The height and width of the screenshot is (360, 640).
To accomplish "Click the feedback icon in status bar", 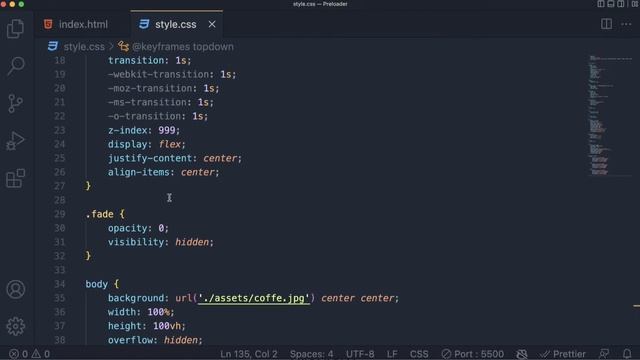I will coord(604,354).
